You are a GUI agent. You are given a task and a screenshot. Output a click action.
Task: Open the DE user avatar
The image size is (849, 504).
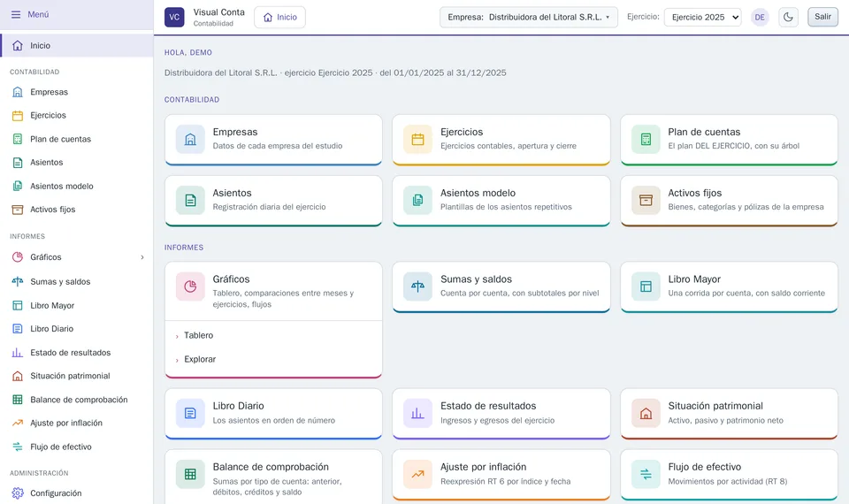point(760,18)
